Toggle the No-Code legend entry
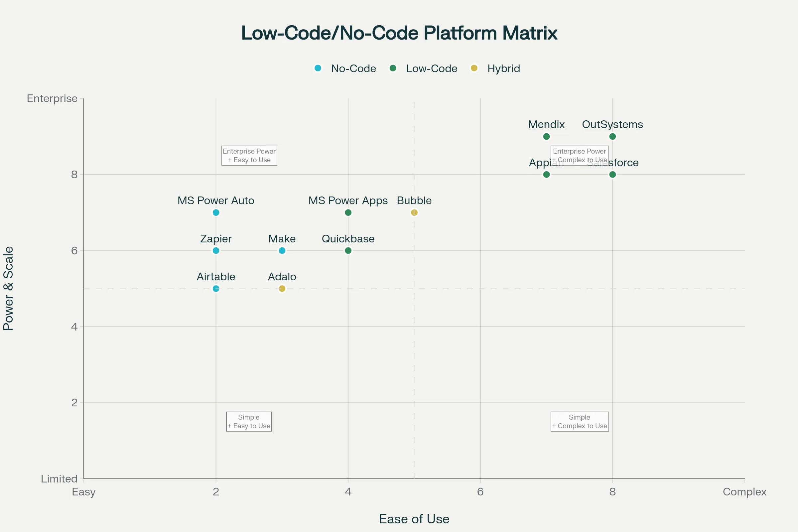798x532 pixels. (x=344, y=68)
